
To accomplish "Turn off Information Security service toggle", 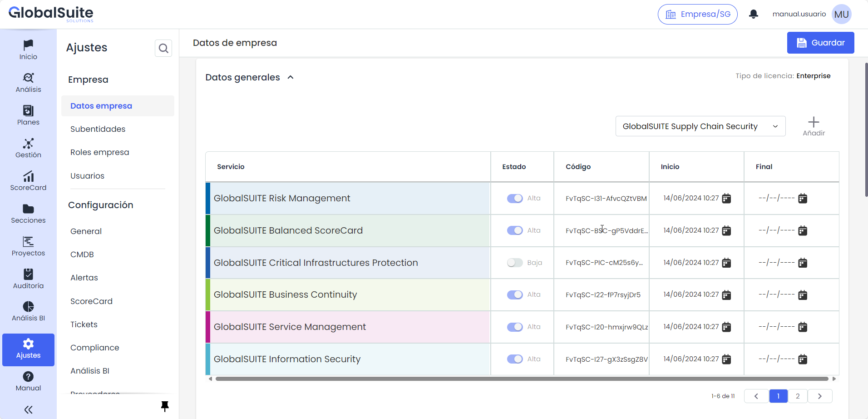I will [x=515, y=359].
